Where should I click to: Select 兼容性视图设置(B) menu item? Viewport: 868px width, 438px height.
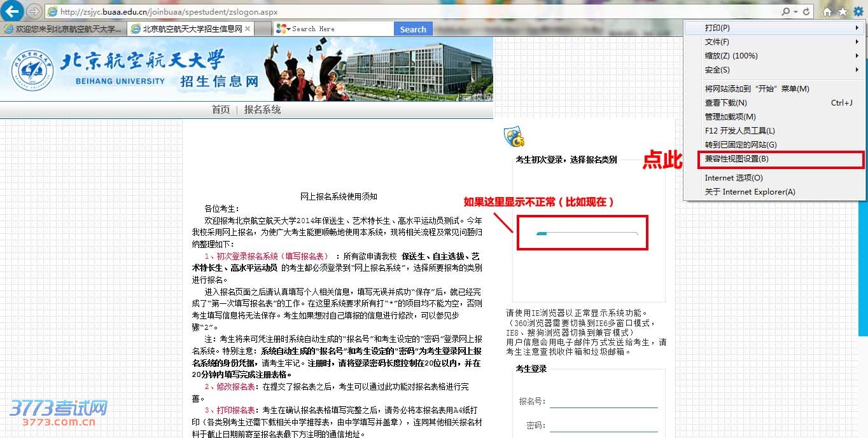coord(780,159)
